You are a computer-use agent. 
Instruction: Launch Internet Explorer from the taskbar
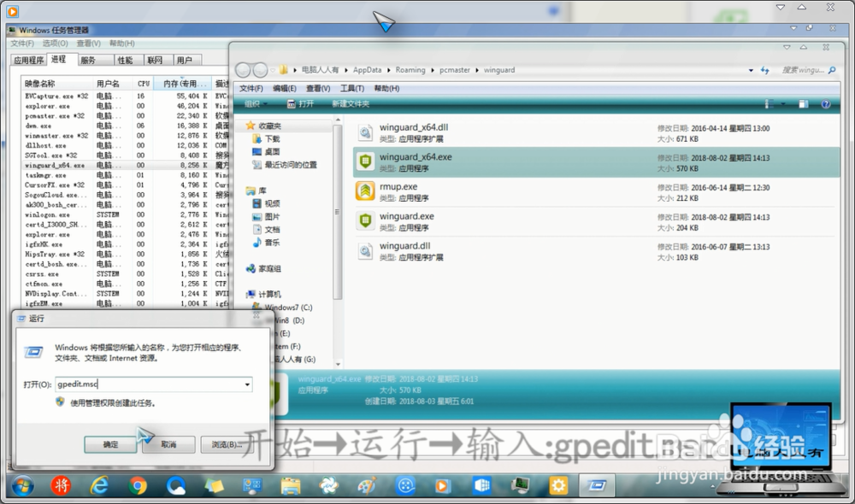point(99,485)
